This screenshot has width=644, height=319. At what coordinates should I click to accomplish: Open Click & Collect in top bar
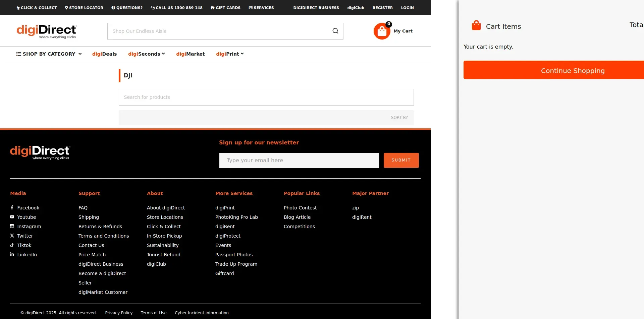click(37, 7)
